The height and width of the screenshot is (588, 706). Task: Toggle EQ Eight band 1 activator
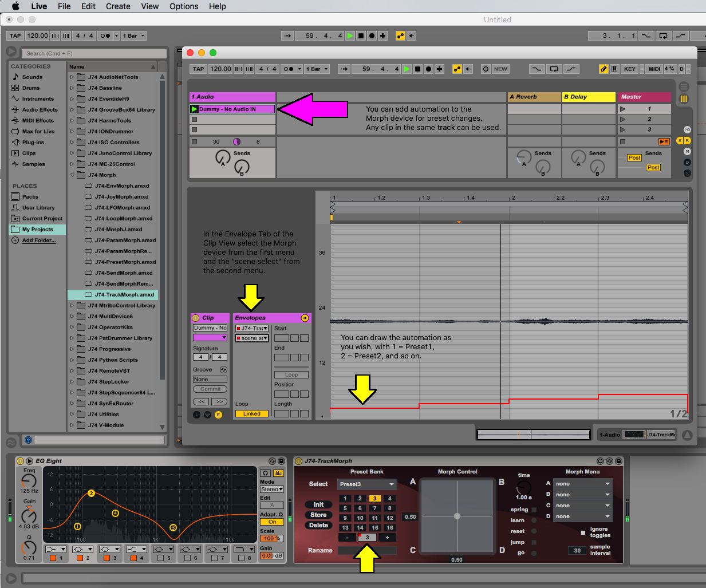click(53, 558)
